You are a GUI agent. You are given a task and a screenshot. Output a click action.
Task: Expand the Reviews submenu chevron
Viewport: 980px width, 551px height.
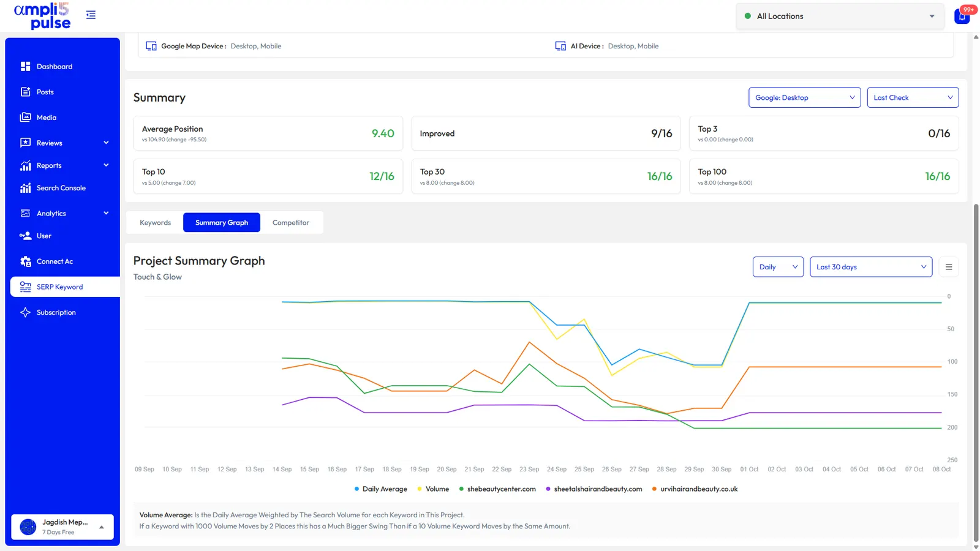coord(106,143)
